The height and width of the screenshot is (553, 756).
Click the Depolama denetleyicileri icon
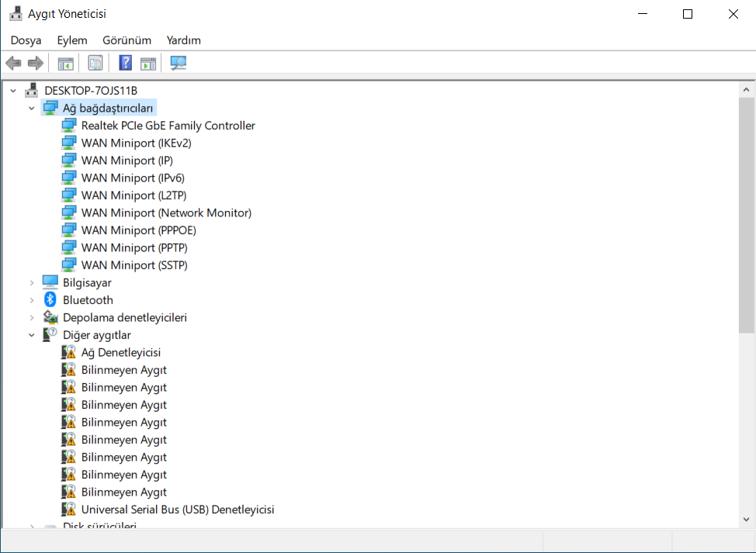[50, 317]
